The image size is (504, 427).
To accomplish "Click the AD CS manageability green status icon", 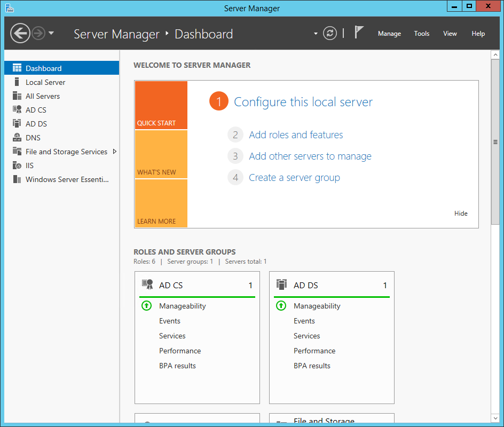I will coord(146,306).
